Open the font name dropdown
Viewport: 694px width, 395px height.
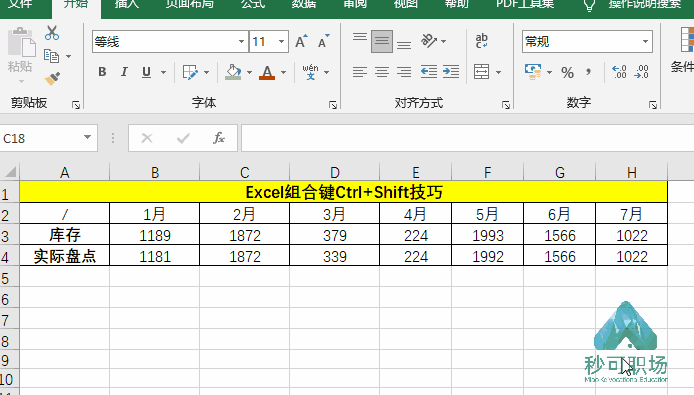tap(241, 42)
